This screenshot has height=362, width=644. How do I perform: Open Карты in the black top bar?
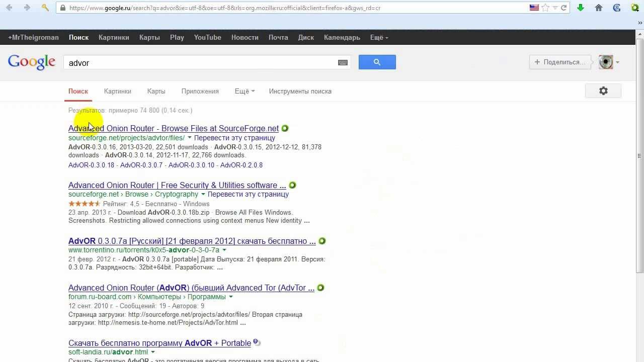pyautogui.click(x=149, y=37)
